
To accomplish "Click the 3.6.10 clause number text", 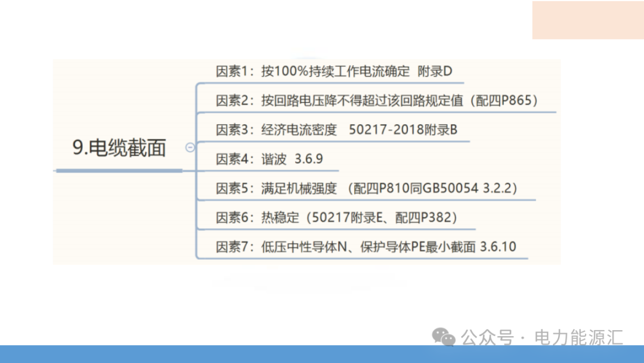I will [498, 247].
